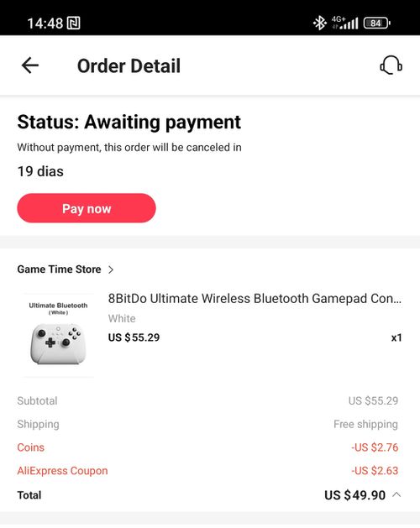This screenshot has height=528, width=420.
Task: Tap the Bluetooth status bar icon
Action: (319, 24)
